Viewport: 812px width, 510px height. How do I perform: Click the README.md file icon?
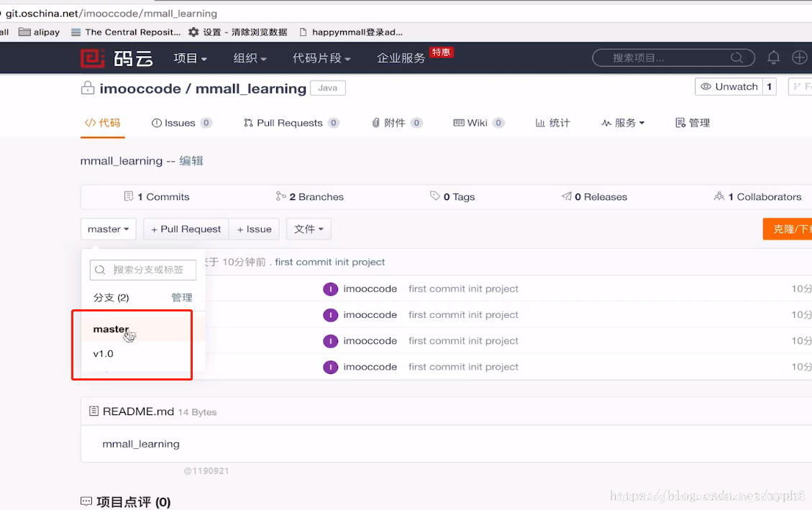click(93, 411)
